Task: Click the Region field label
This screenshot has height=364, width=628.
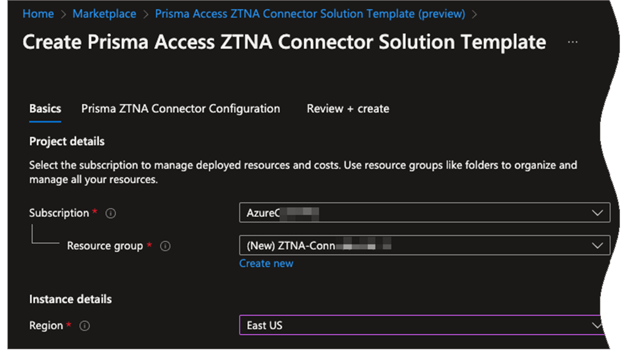Action: pos(46,326)
